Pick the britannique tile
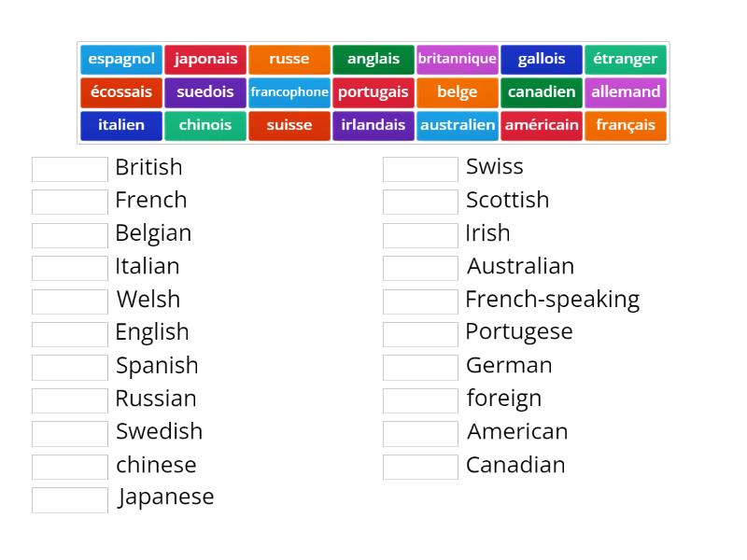Image resolution: width=747 pixels, height=560 pixels. [458, 59]
